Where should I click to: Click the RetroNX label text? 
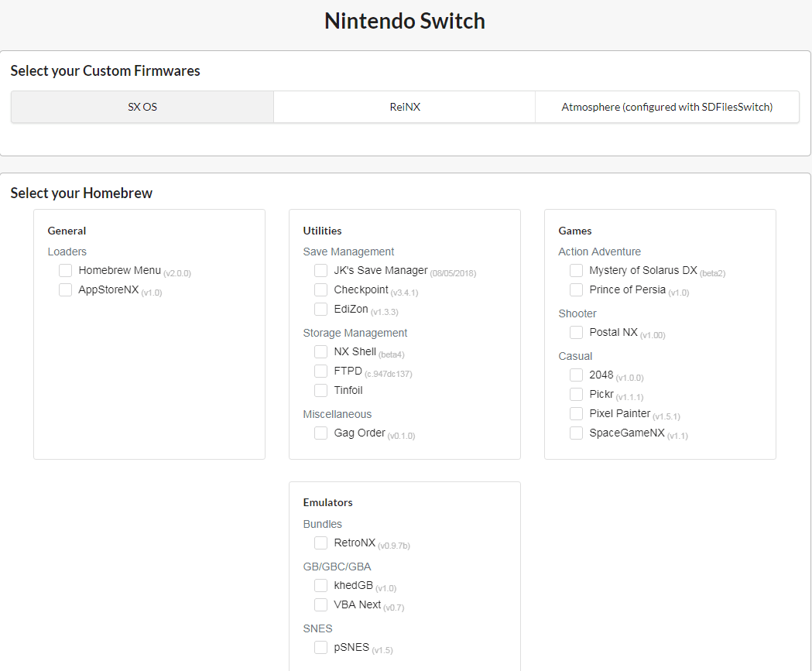(355, 543)
